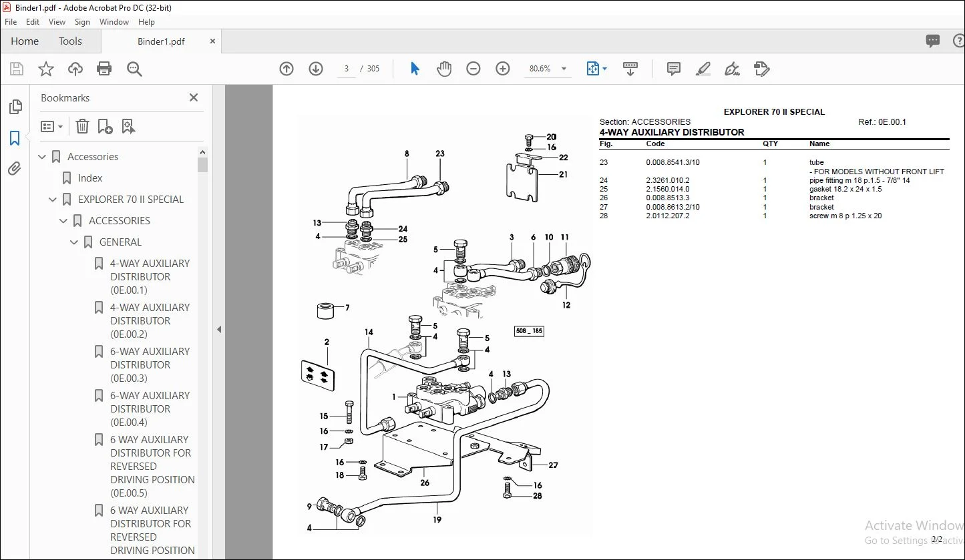
Task: Zoom in with plus button
Action: [503, 69]
